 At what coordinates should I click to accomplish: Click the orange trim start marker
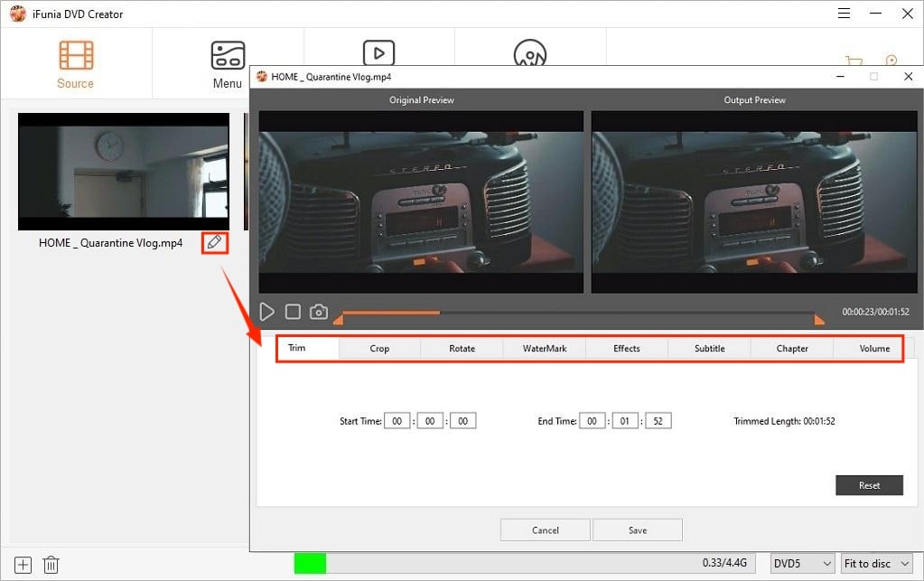point(338,319)
